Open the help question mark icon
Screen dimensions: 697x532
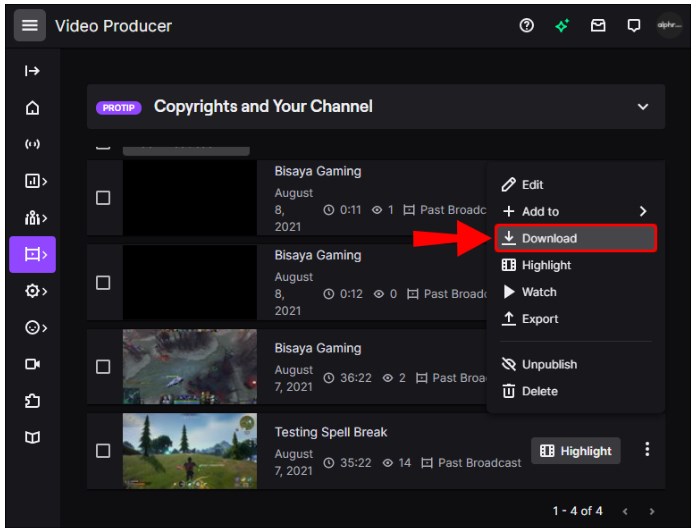click(x=526, y=25)
